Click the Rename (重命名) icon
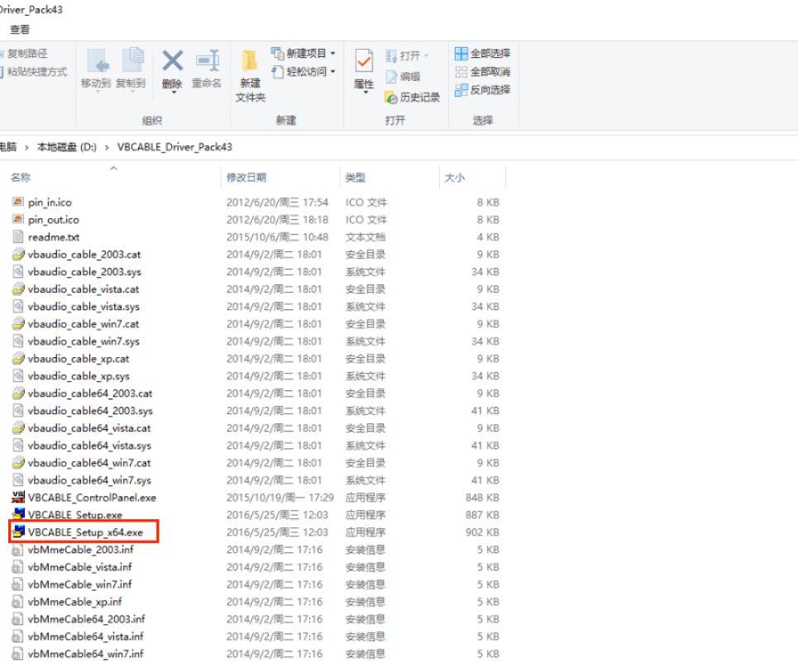 pyautogui.click(x=207, y=60)
